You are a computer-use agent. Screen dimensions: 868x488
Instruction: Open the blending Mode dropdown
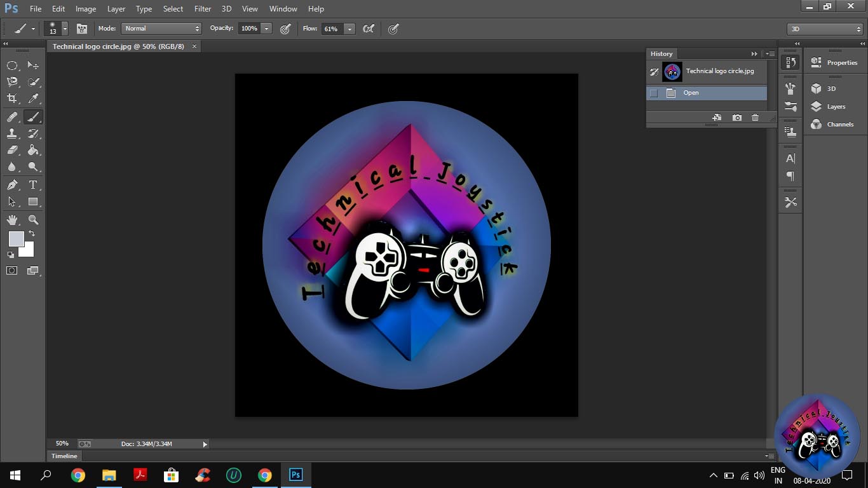pos(161,29)
